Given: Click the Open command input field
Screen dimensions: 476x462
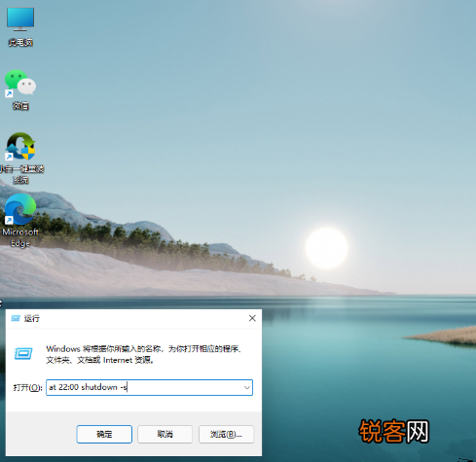Looking at the screenshot, I should [149, 387].
